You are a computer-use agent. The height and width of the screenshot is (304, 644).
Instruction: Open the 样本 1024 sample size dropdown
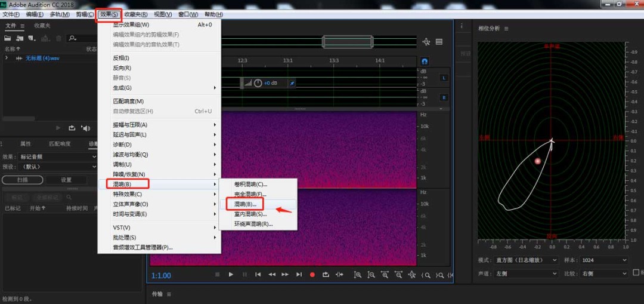point(605,260)
